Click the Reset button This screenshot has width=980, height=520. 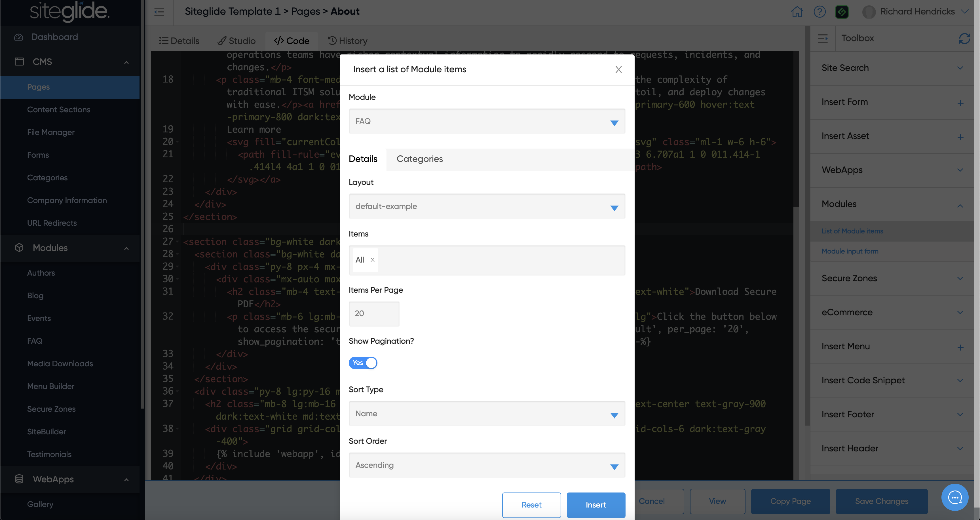531,505
